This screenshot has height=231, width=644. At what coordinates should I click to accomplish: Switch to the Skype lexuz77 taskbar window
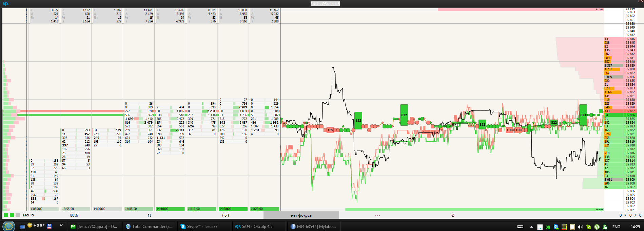tap(204, 227)
